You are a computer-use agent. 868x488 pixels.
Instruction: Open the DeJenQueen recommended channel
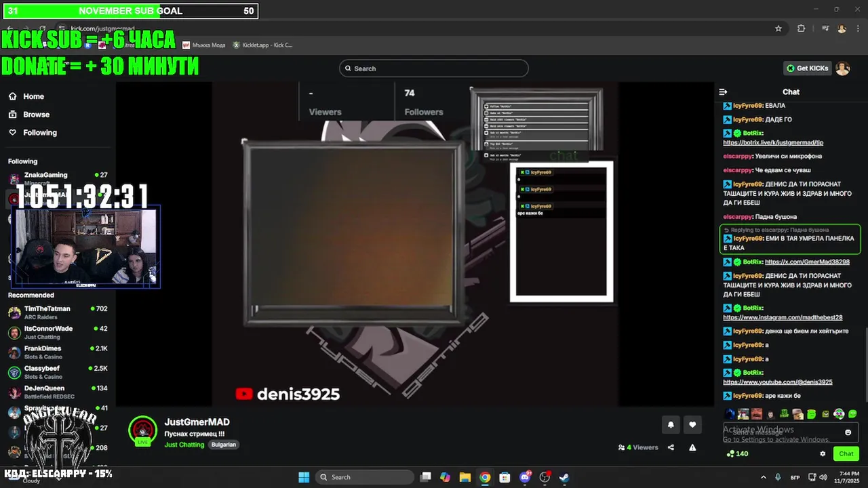coord(58,392)
